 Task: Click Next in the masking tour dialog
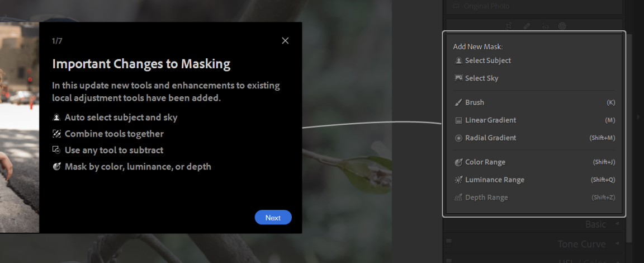pyautogui.click(x=273, y=218)
